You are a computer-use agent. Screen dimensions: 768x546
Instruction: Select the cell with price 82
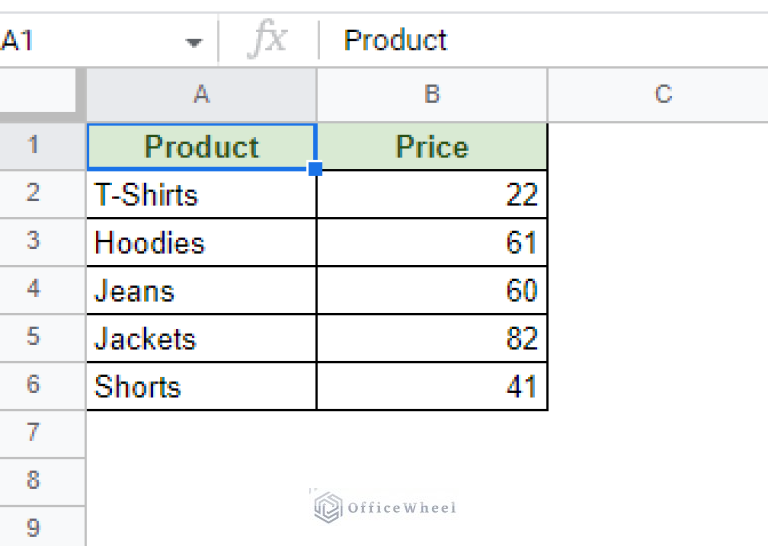[432, 339]
